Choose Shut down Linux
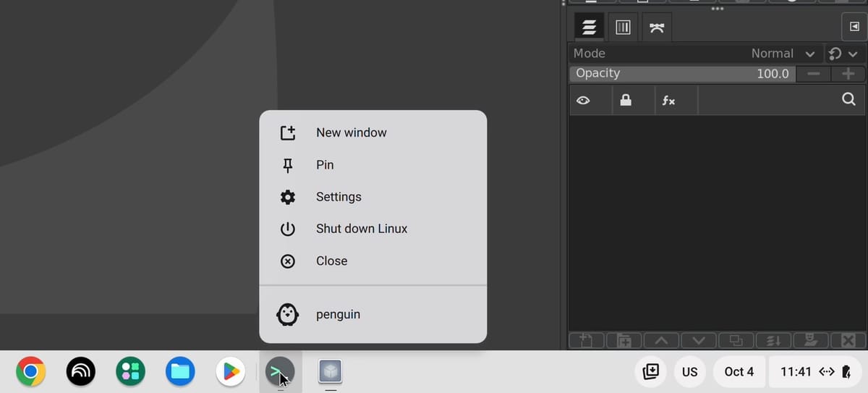The width and height of the screenshot is (868, 393). tap(373, 229)
